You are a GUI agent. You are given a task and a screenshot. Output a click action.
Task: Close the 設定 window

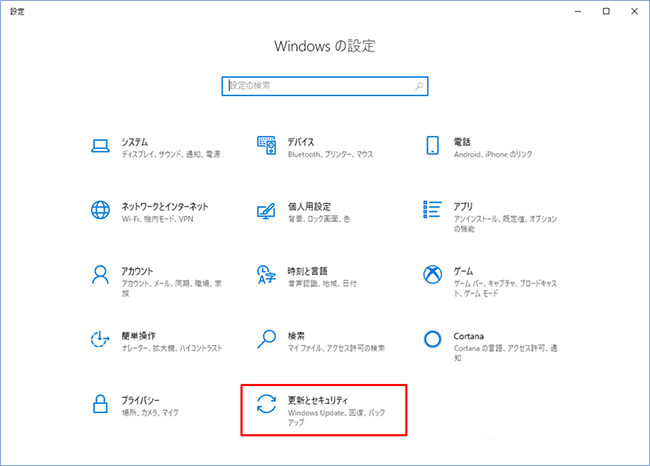coord(634,12)
